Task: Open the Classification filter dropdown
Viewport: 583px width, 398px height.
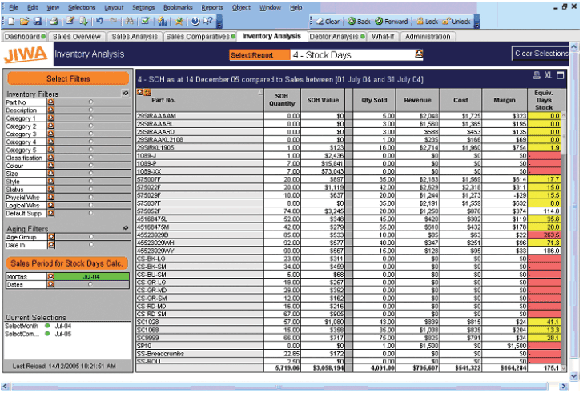Action: click(x=51, y=157)
